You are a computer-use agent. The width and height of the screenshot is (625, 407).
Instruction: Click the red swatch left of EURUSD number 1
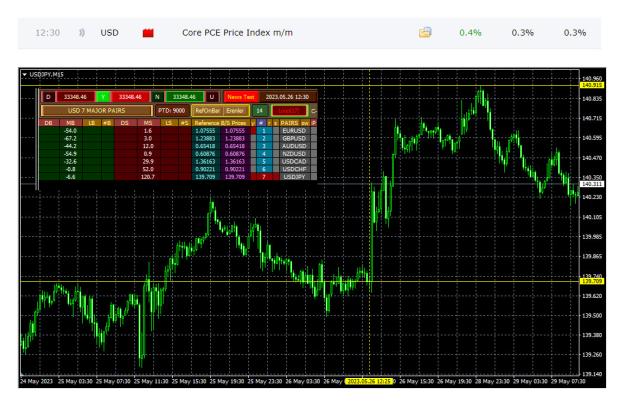253,131
